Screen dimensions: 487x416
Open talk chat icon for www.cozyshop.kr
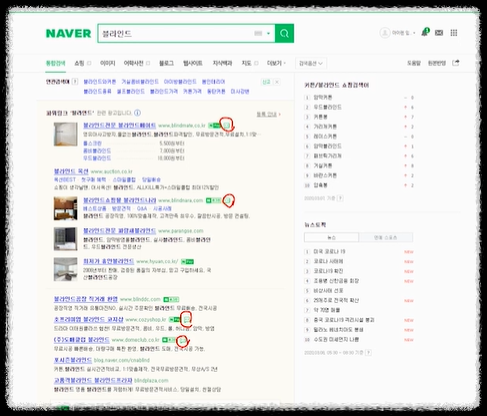(186, 319)
